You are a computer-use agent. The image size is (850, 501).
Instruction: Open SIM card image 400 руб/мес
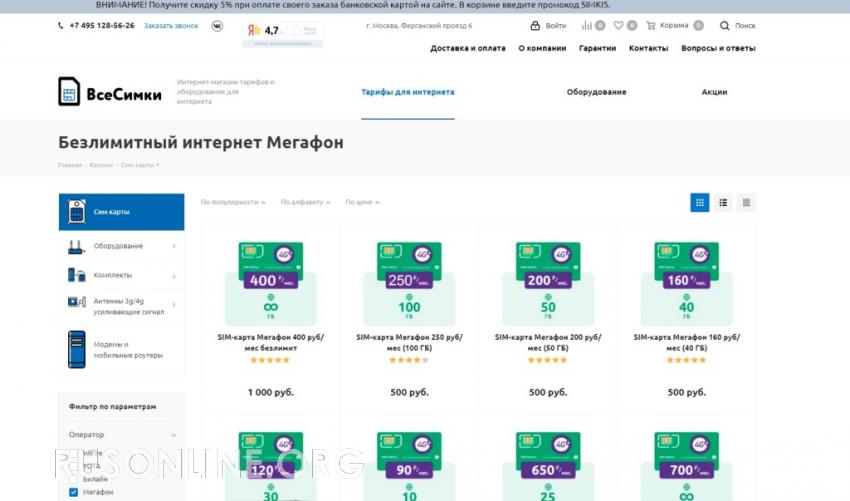point(271,283)
